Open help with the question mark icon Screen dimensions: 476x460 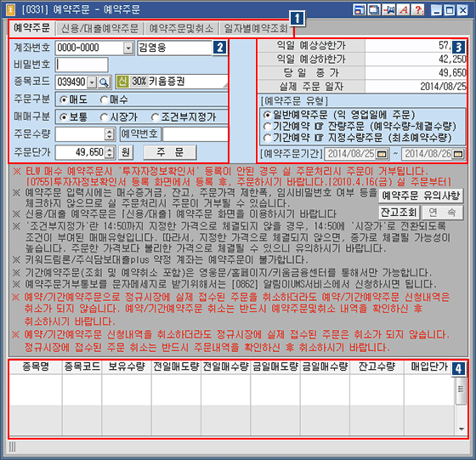point(418,10)
